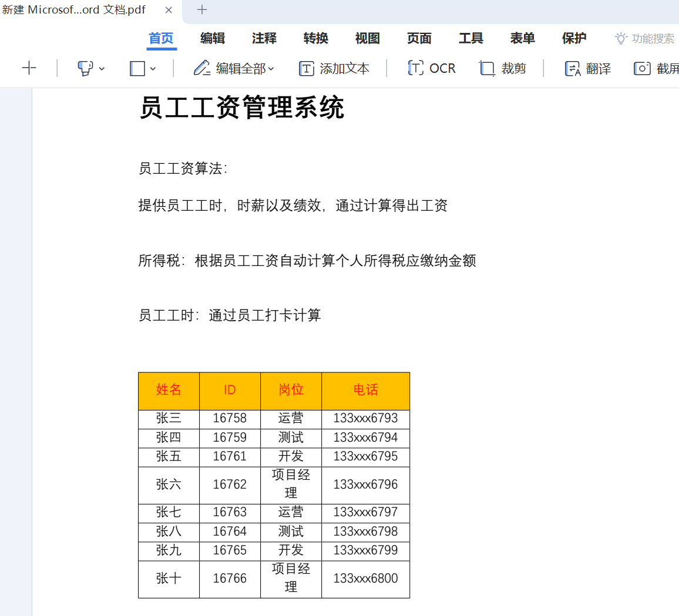
Task: Run OCR on the document
Action: [x=433, y=68]
